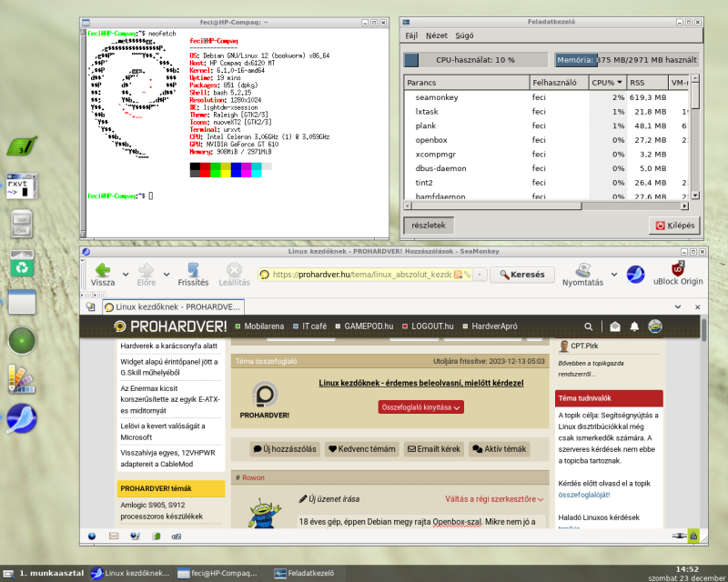The height and width of the screenshot is (582, 728).
Task: Click the offline/online connection status icon
Action: pyautogui.click(x=679, y=536)
